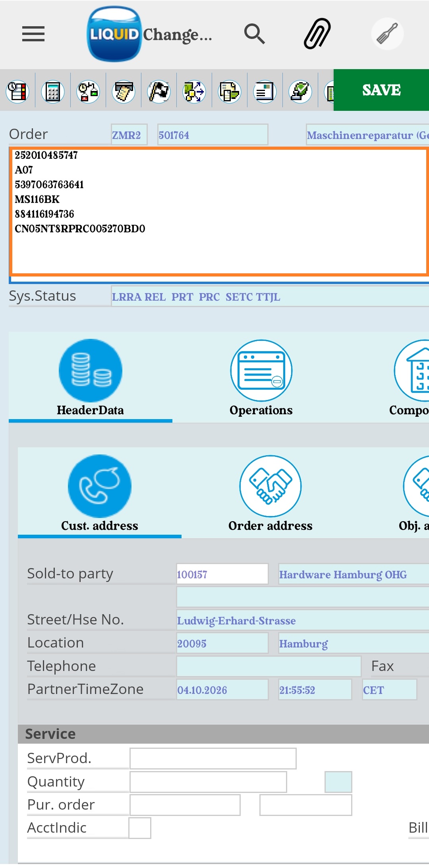Viewport: 429px width, 868px height.
Task: Click the line reading 252010485747
Action: pyautogui.click(x=46, y=155)
